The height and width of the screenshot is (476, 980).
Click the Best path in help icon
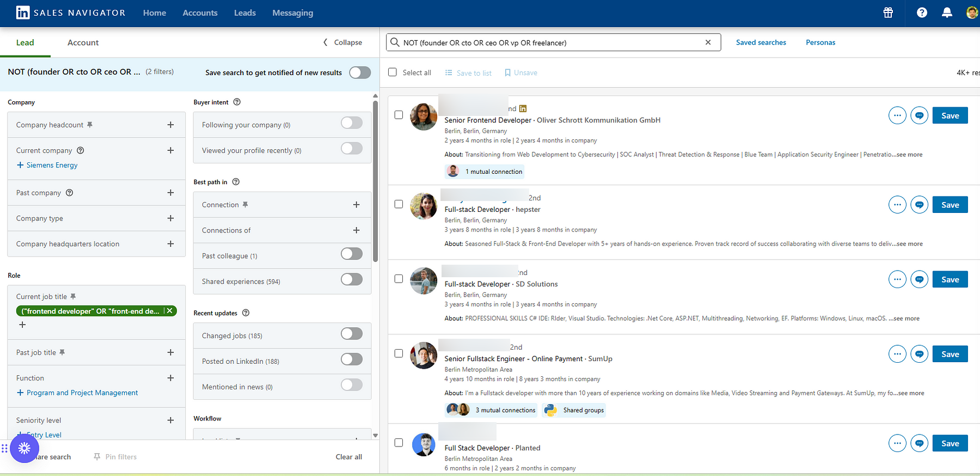point(236,182)
